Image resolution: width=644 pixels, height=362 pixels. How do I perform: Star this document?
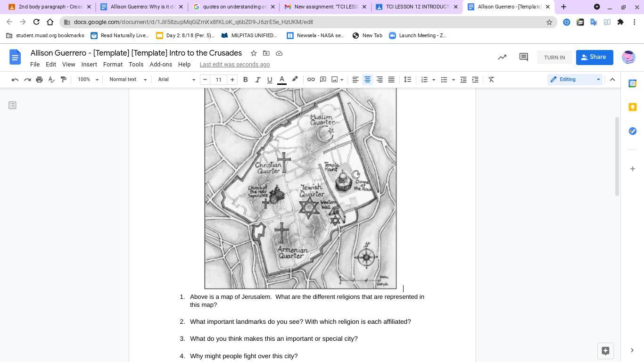[254, 53]
